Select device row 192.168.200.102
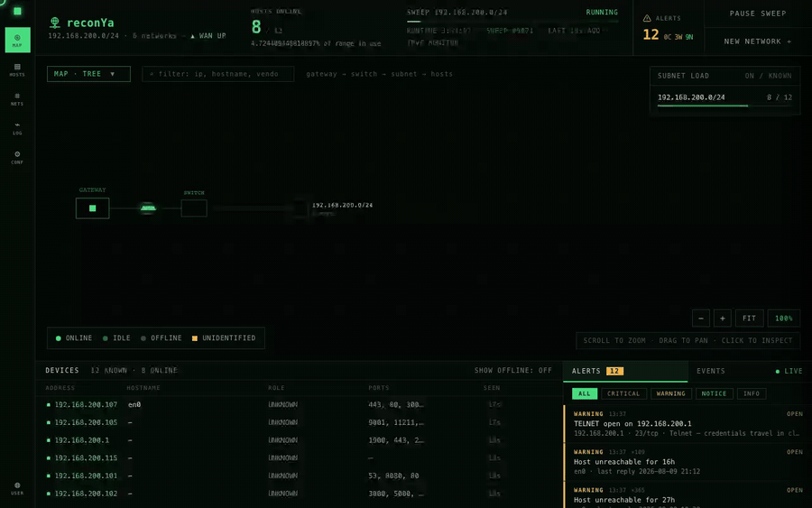 [299, 494]
